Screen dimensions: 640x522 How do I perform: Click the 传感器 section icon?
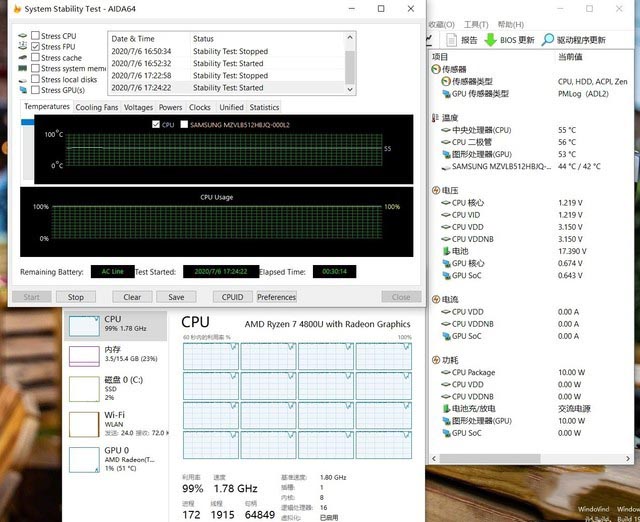click(x=436, y=69)
